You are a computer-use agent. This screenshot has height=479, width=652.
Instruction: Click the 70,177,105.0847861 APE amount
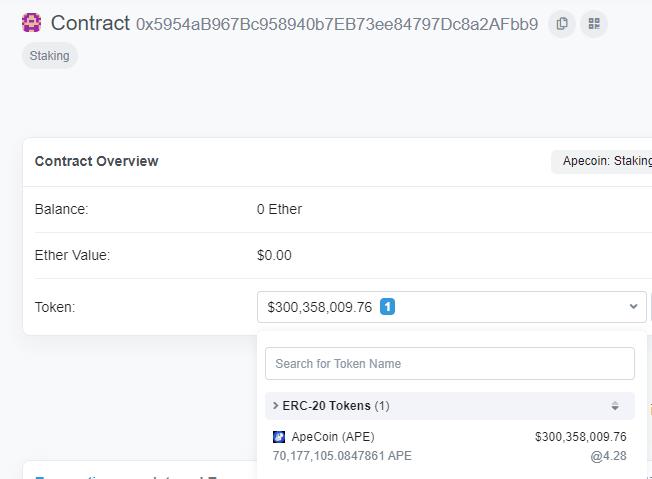click(x=342, y=456)
